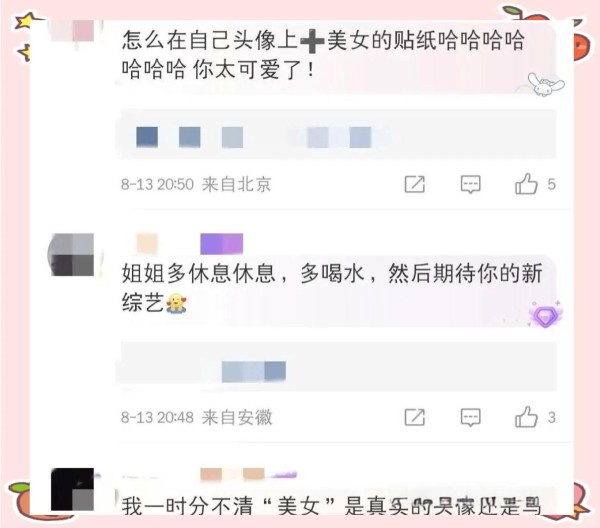Tap the purple membership badge by username
Image resolution: width=600 pixels, height=528 pixels.
tap(222, 244)
